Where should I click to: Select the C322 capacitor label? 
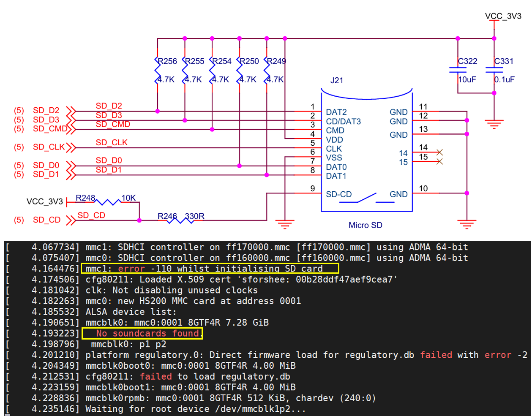click(x=468, y=61)
